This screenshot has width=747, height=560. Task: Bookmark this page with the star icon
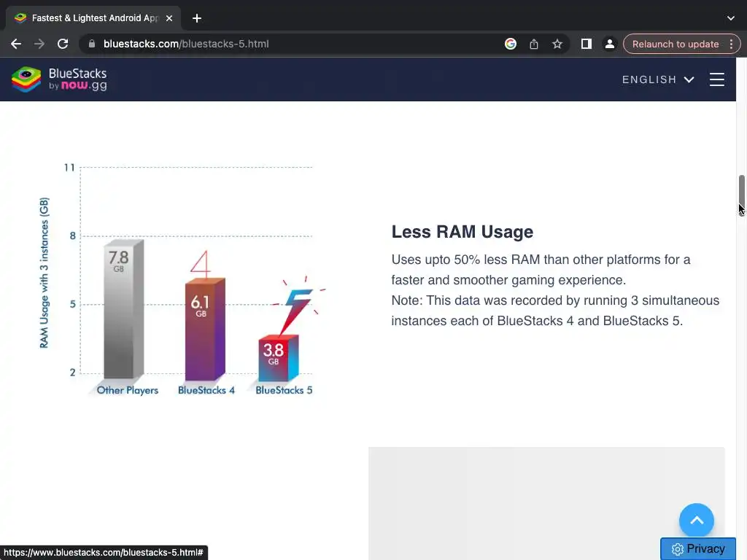(557, 44)
